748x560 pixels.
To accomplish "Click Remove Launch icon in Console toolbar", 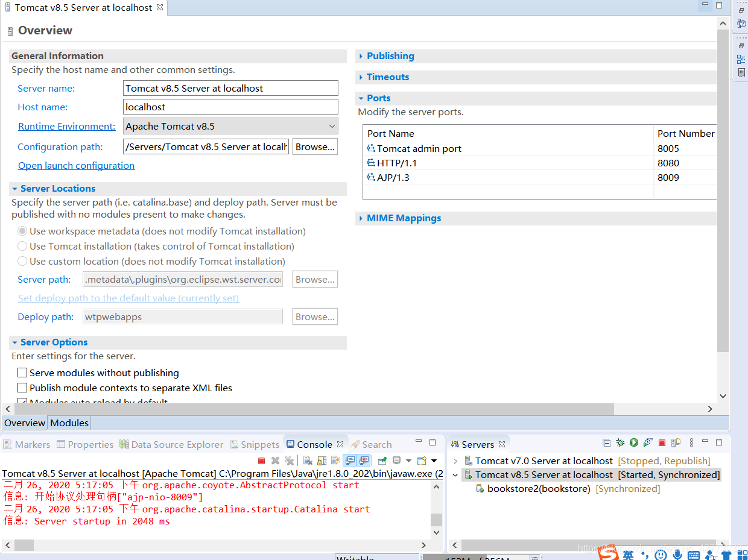I will [276, 461].
